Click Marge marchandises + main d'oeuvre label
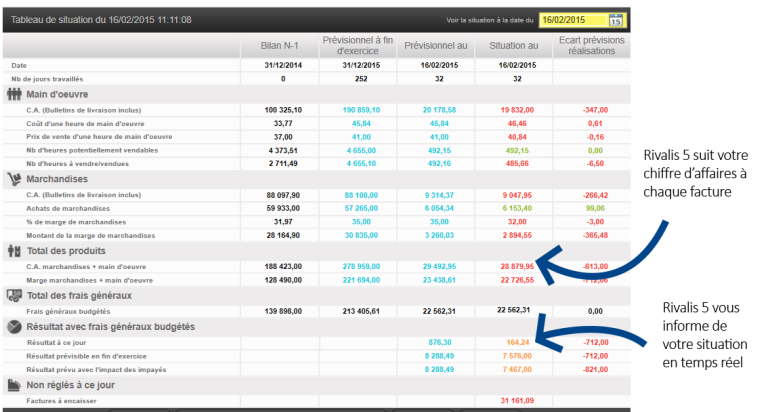Screen dimensions: 768x412 [90, 280]
